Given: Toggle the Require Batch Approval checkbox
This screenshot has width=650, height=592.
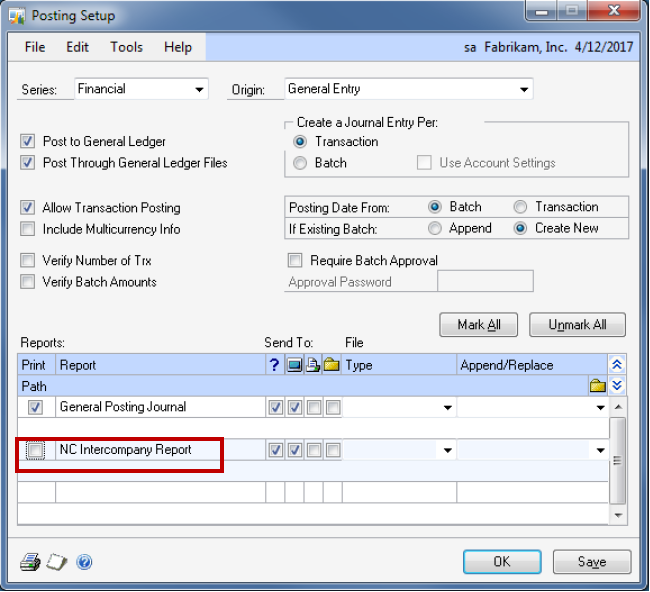Looking at the screenshot, I should [295, 261].
